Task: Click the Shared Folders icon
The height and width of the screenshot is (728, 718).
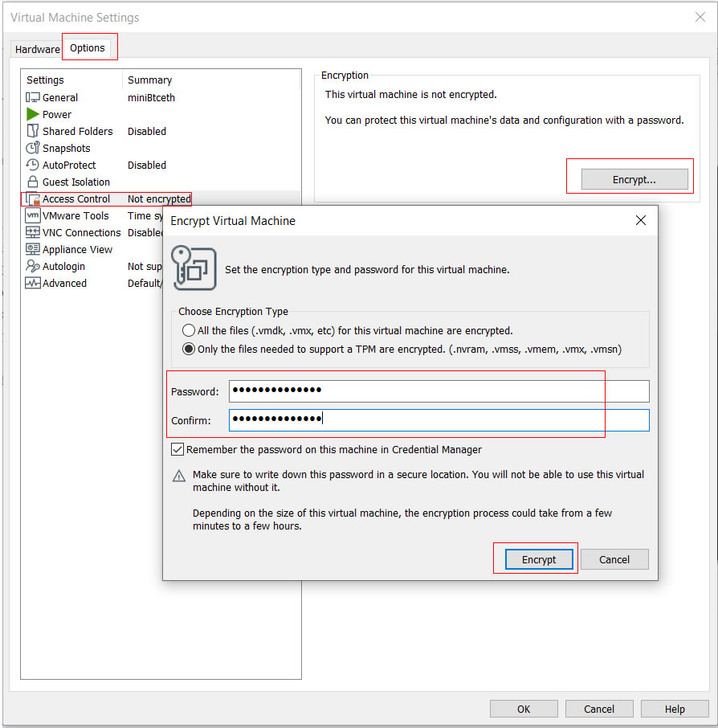Action: pyautogui.click(x=33, y=131)
